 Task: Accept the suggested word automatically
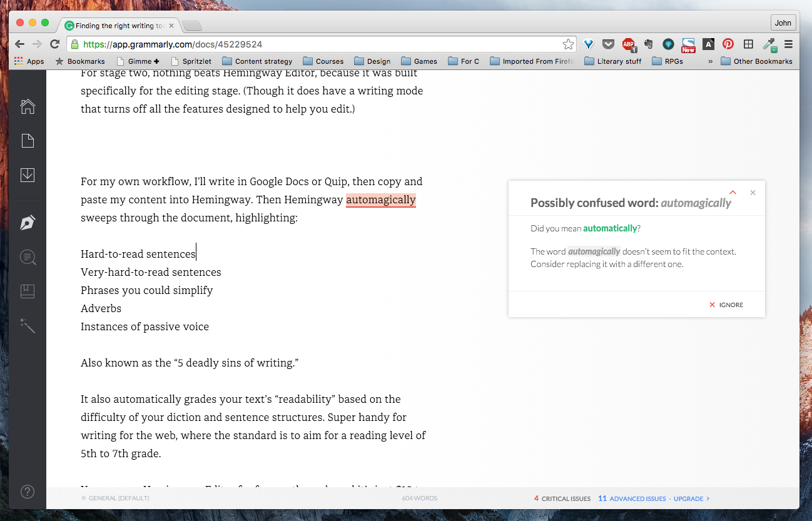coord(610,228)
